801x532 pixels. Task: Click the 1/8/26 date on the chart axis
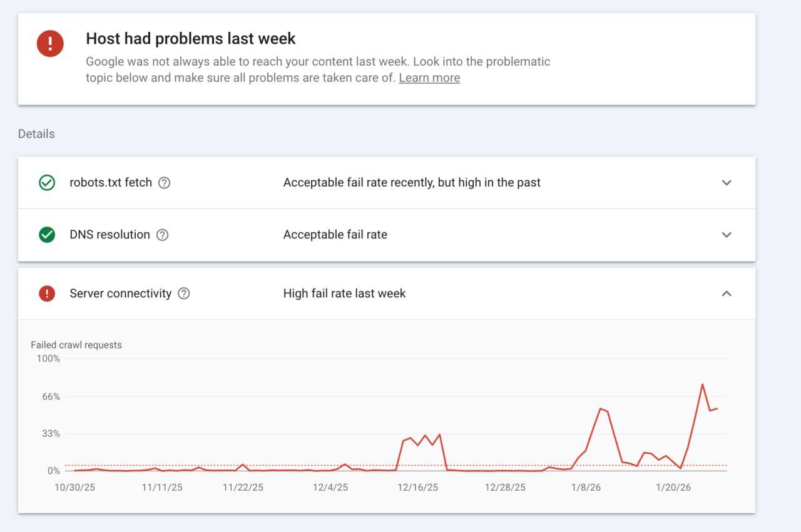pyautogui.click(x=586, y=488)
